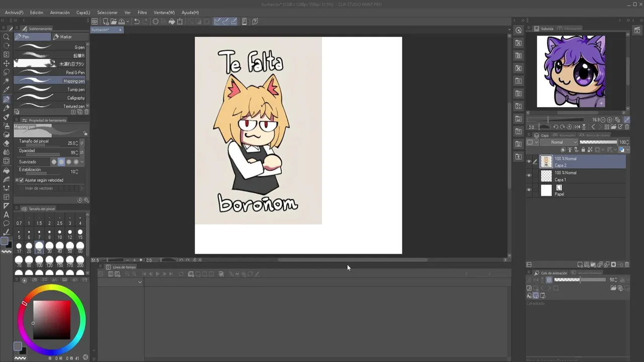Image resolution: width=644 pixels, height=362 pixels.
Task: Click the Open file folder icon
Action: [x=114, y=21]
